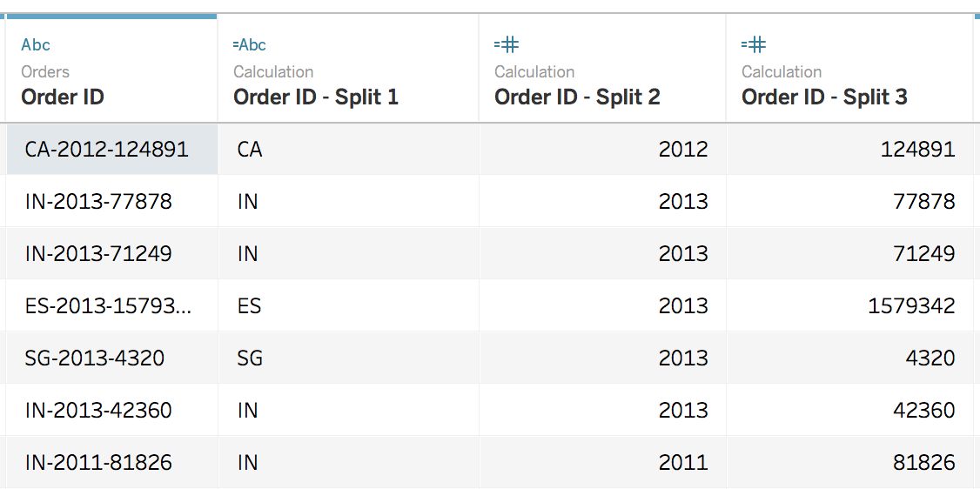The height and width of the screenshot is (489, 980).
Task: Click the Split 1 value SG
Action: [x=250, y=358]
